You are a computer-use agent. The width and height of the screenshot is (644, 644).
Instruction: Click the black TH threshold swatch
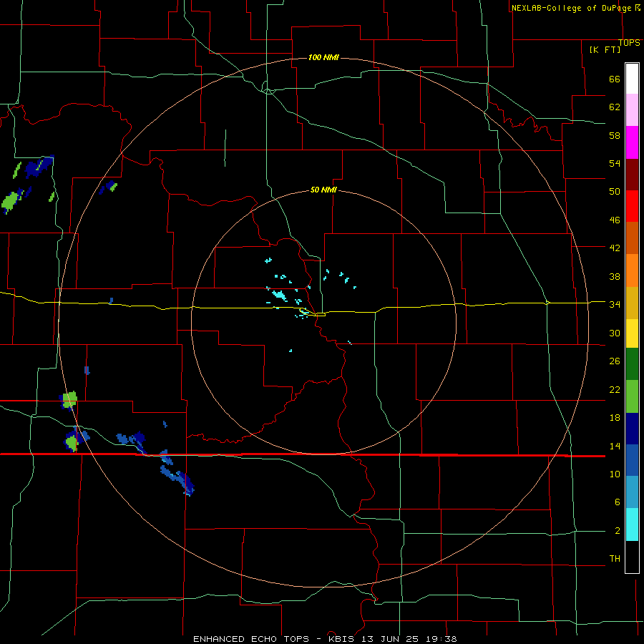click(632, 557)
